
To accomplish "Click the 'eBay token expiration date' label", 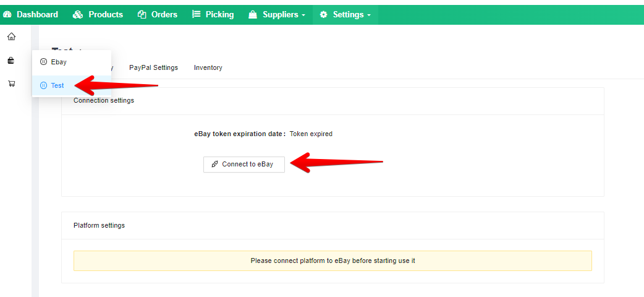I will click(240, 134).
